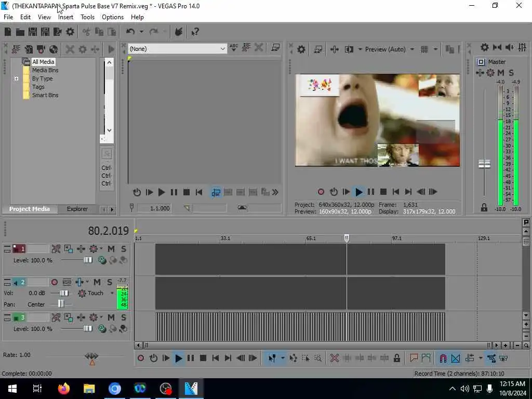
Task: Open Touch automation mode dropdown on track 2
Action: (112, 293)
